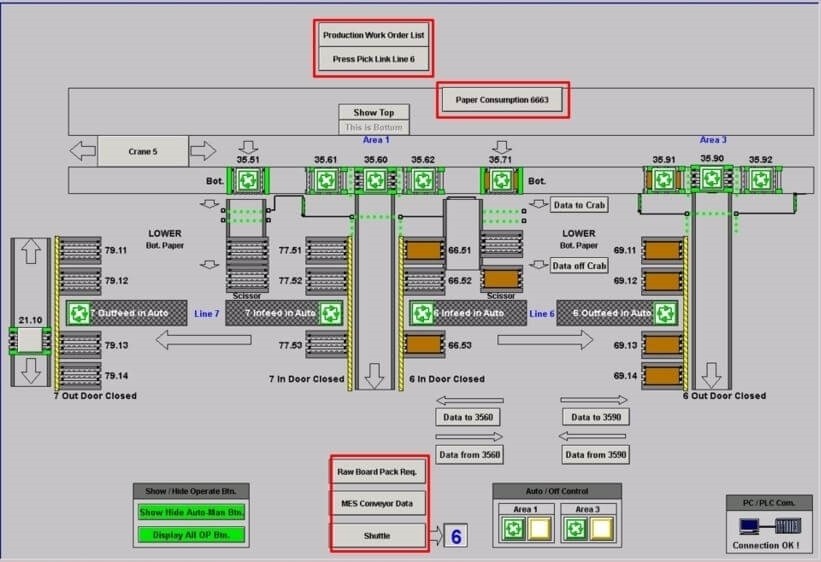
Task: Click the Paper Consumption 6663 button
Action: pyautogui.click(x=502, y=100)
